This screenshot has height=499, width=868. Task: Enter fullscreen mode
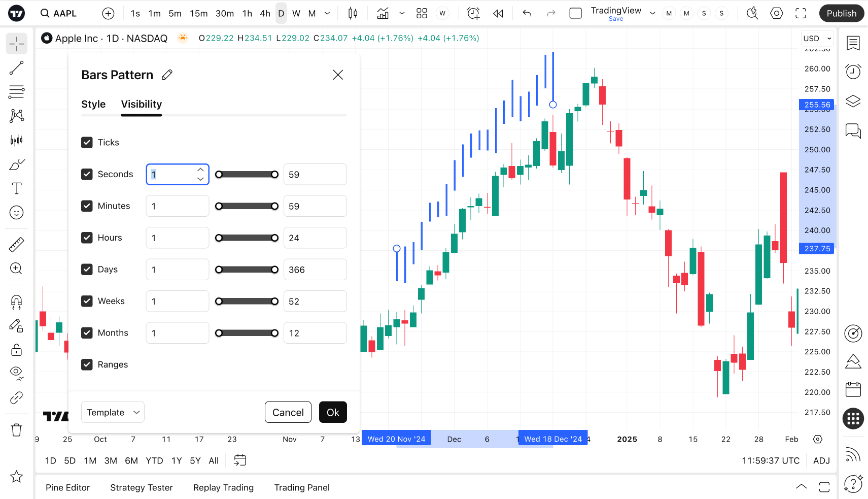coord(801,14)
